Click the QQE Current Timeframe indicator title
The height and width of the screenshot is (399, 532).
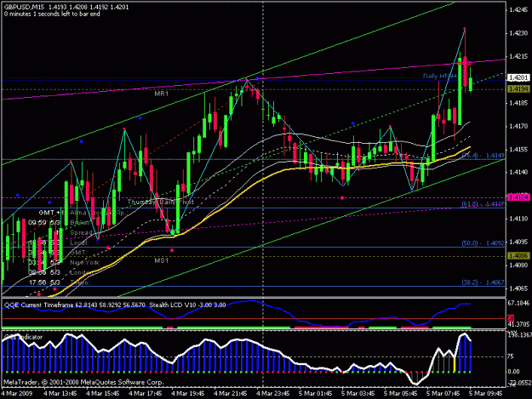pos(75,305)
